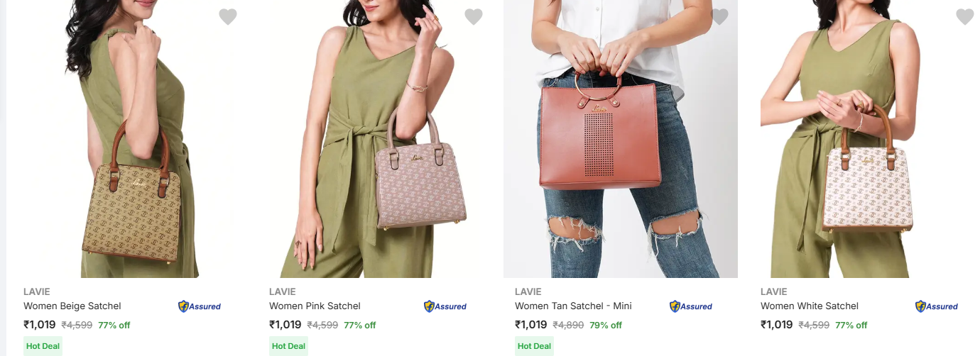Click Hot Deal tag under Tan Satchel Mini
The width and height of the screenshot is (980, 356).
pos(535,346)
